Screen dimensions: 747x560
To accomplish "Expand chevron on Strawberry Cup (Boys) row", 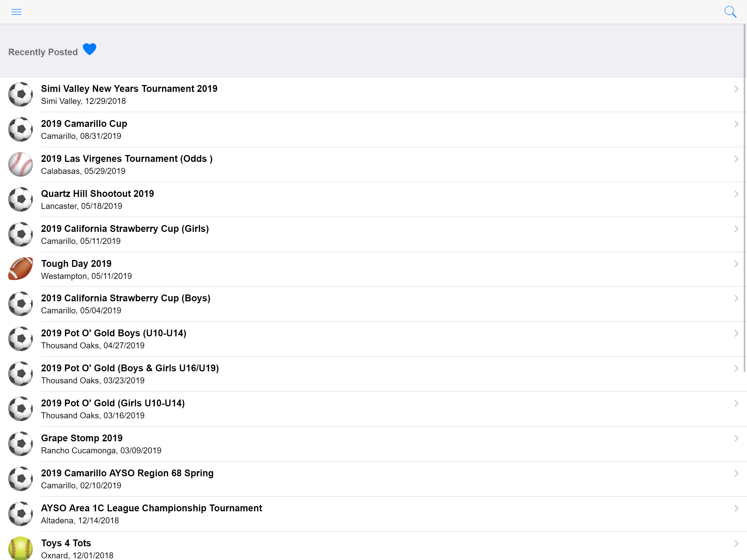I will coord(736,298).
